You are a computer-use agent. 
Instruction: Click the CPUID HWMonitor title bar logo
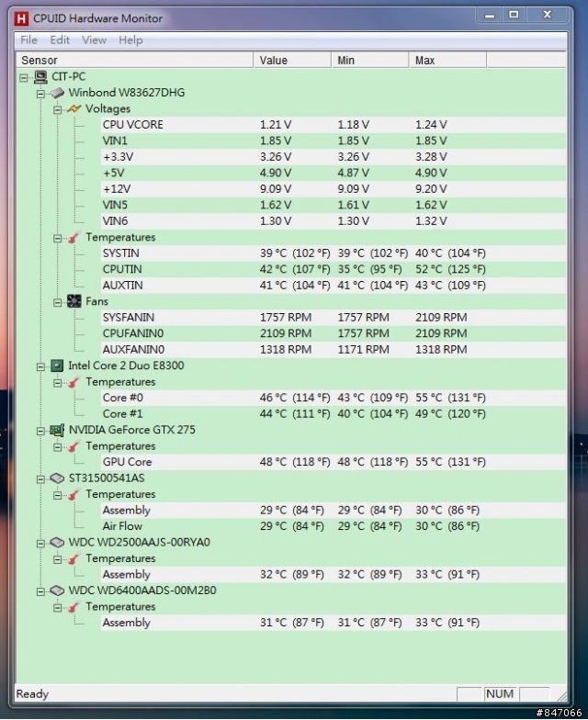[x=21, y=18]
